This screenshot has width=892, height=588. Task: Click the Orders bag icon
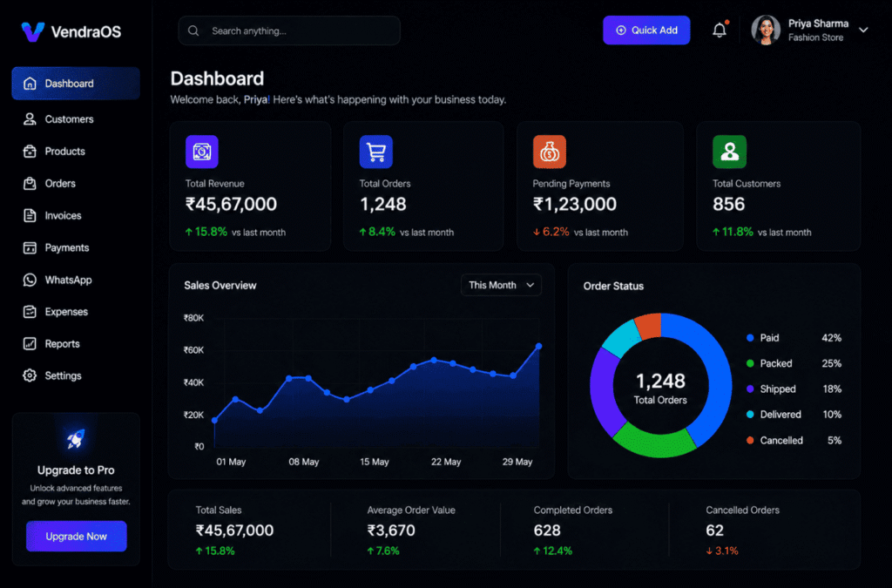point(30,184)
